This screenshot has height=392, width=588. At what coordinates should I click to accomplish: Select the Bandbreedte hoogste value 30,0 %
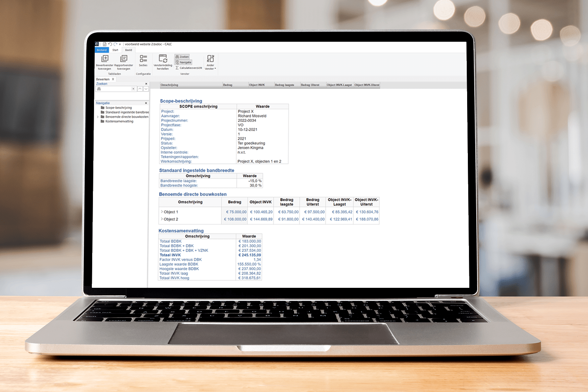(x=256, y=185)
